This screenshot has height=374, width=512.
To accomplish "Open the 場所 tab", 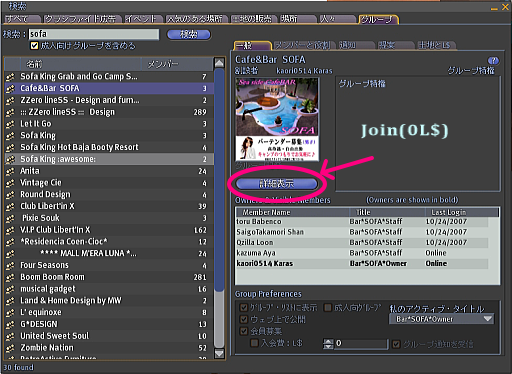I will point(298,19).
